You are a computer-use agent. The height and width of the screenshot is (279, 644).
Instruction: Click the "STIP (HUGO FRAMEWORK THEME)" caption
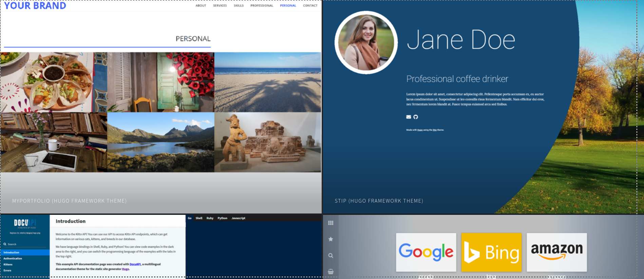[379, 201]
